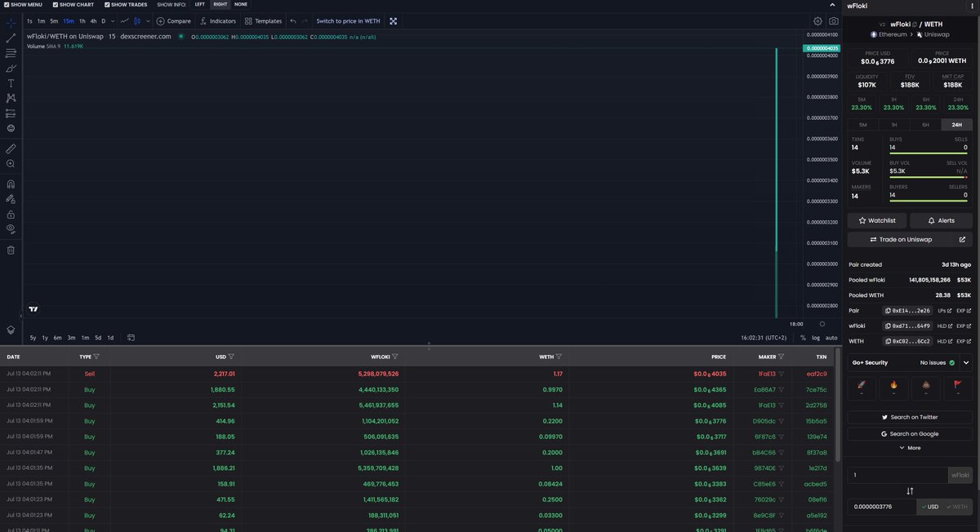
Task: Open the Indicators dialog
Action: [218, 21]
